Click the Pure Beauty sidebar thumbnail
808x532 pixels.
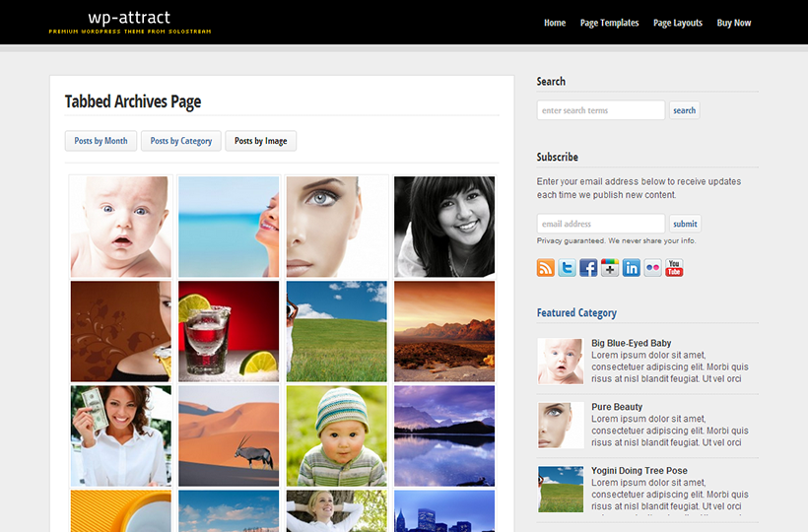pyautogui.click(x=561, y=425)
